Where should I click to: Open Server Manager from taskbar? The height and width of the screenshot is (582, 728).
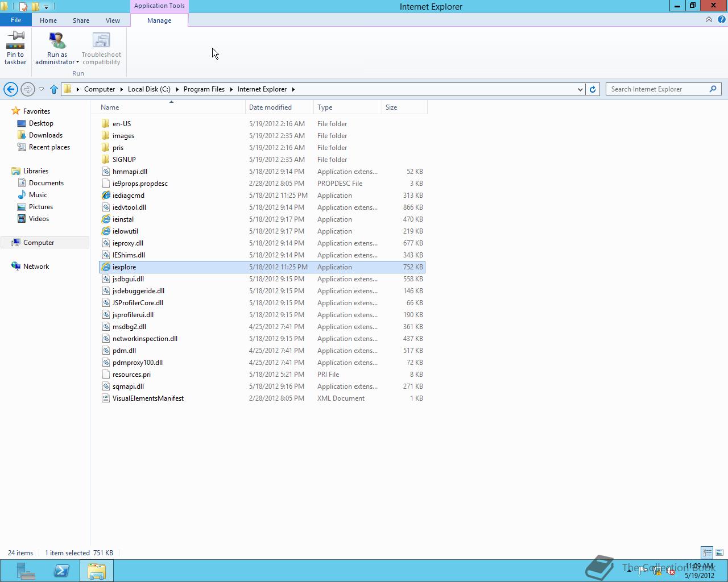coord(26,571)
